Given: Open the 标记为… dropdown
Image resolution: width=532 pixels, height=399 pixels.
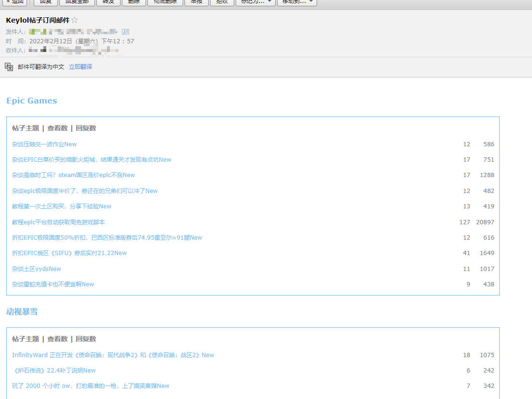Looking at the screenshot, I should [x=255, y=2].
